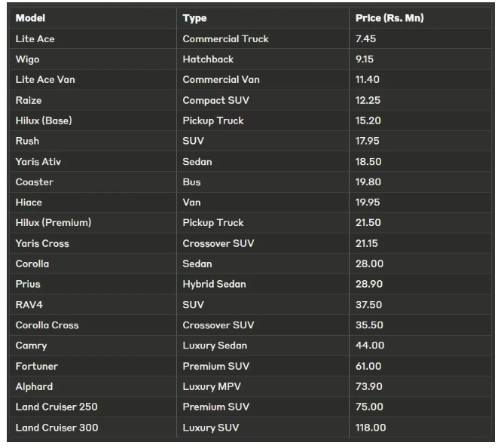Viewport: 501px width, 448px height.
Task: Click the Commercial Van type cell
Action: (x=221, y=80)
